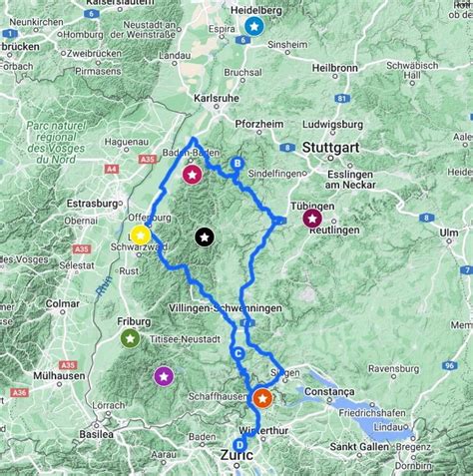This screenshot has width=473, height=476.
Task: Select the maroon star marker at Tübingen
Action: coord(312,219)
